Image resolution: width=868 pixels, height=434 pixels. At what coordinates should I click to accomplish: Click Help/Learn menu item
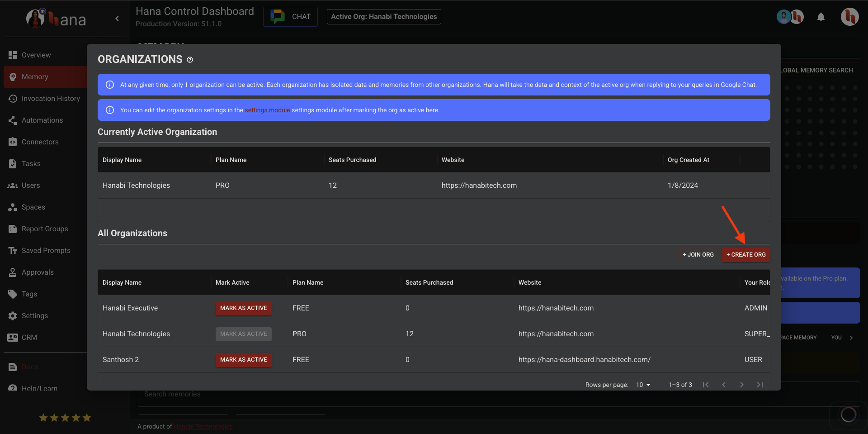[x=39, y=388]
